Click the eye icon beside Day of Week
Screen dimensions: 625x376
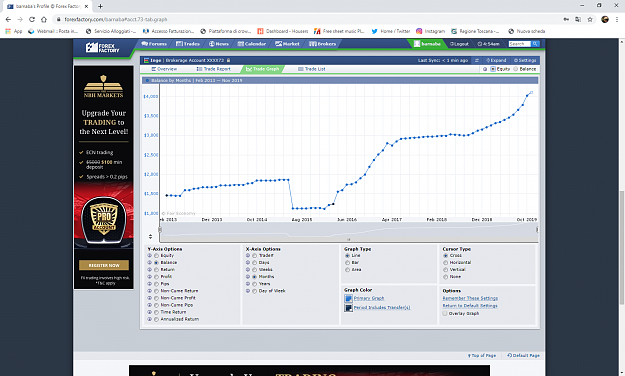pos(248,291)
